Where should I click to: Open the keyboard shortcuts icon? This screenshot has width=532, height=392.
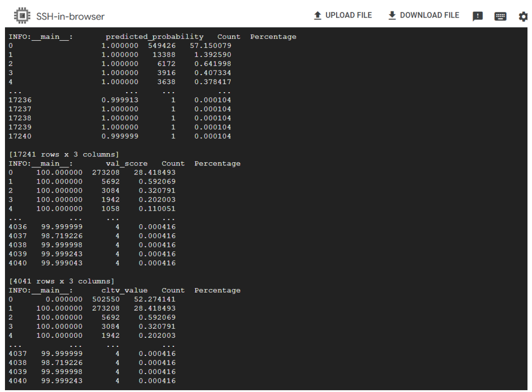pyautogui.click(x=500, y=16)
